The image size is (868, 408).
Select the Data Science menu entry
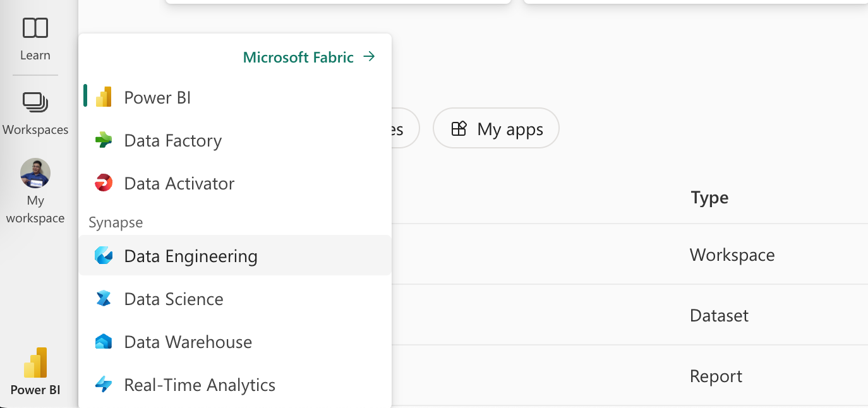(235, 299)
